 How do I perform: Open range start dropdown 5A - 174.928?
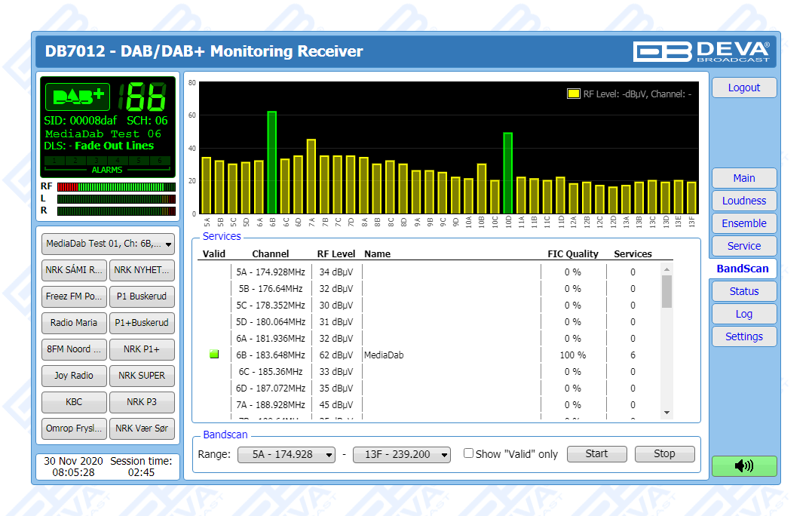(286, 454)
